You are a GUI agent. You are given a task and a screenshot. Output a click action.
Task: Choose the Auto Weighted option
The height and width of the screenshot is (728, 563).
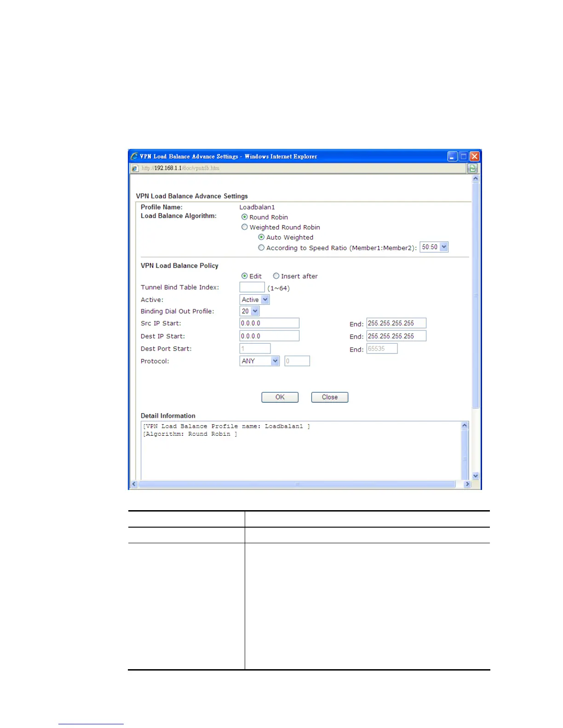pos(261,237)
